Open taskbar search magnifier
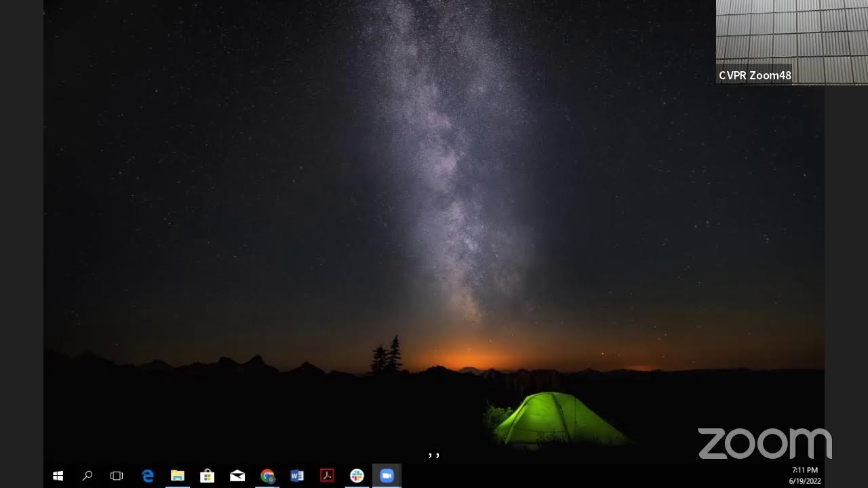Viewport: 868px width, 488px height. pyautogui.click(x=87, y=476)
